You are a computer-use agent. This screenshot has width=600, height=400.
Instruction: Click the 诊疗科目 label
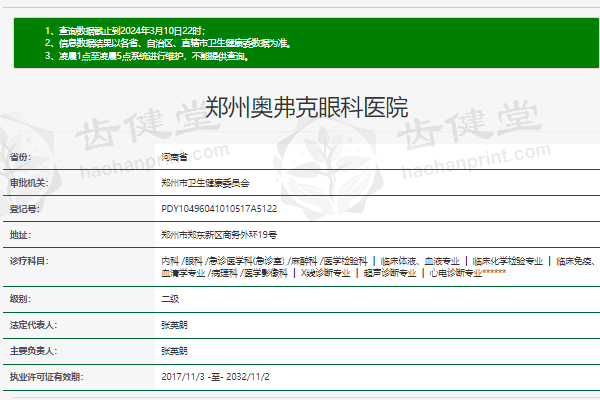pos(29,261)
